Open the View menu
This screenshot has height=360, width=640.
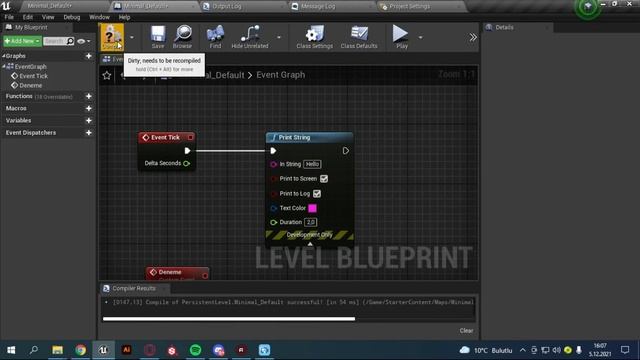[x=48, y=17]
